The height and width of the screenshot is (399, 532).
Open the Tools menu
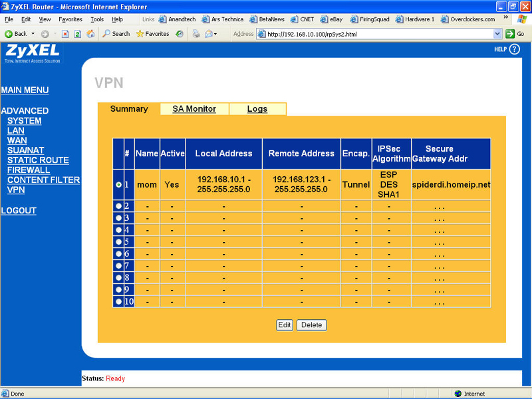point(97,19)
